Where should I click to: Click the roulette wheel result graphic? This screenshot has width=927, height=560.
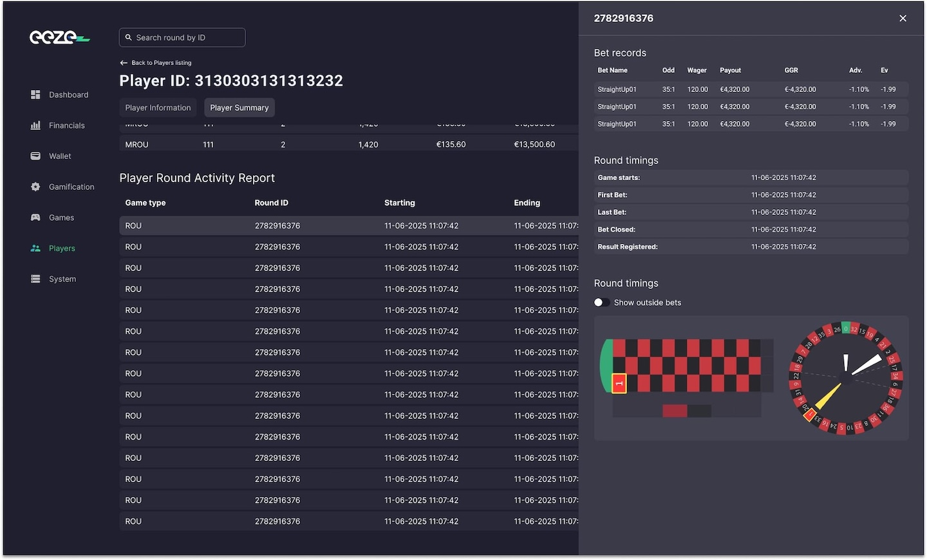(x=845, y=378)
